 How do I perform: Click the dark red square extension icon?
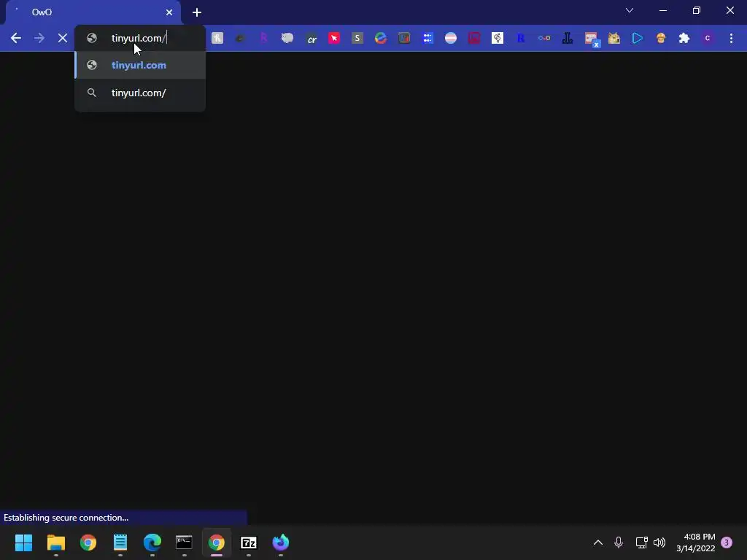tap(474, 38)
